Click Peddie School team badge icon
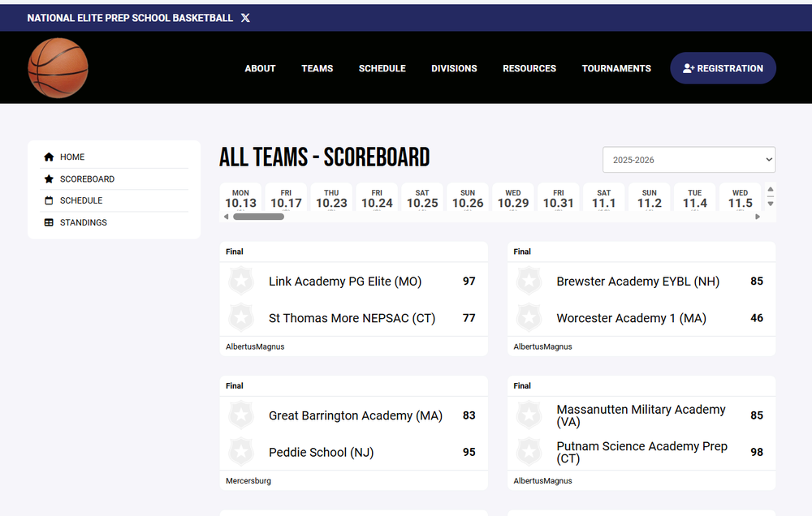This screenshot has width=812, height=516. tap(241, 452)
